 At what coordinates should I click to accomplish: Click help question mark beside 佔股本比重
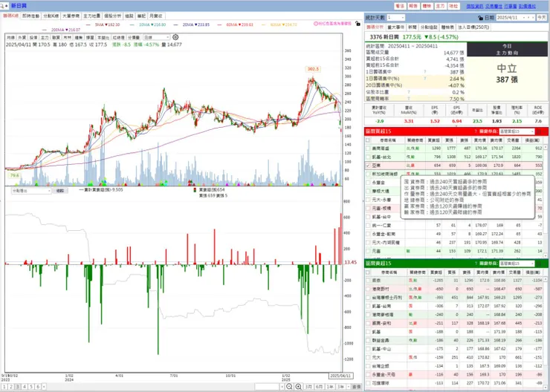pyautogui.click(x=409, y=92)
